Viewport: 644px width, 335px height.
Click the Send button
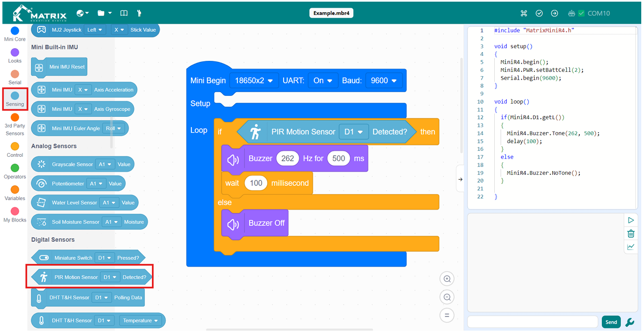click(611, 322)
